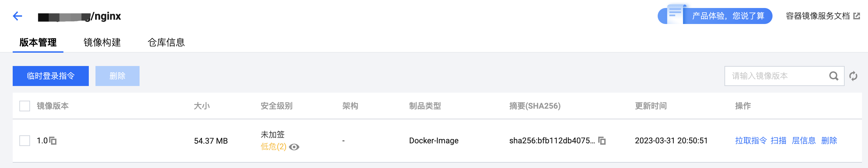View 层信息 for version 1.0
The width and height of the screenshot is (868, 168).
[804, 141]
